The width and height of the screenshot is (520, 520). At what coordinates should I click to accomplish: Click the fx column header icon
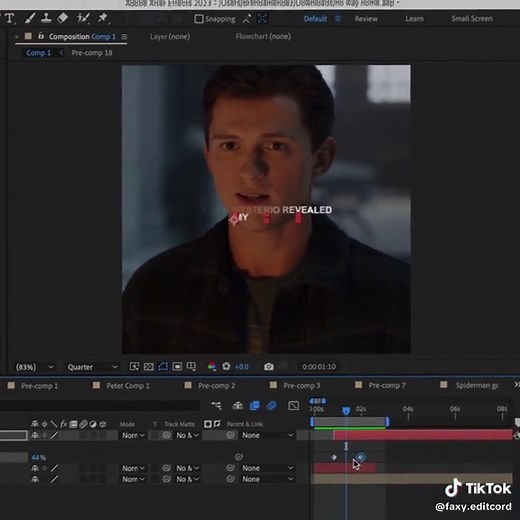[63, 424]
